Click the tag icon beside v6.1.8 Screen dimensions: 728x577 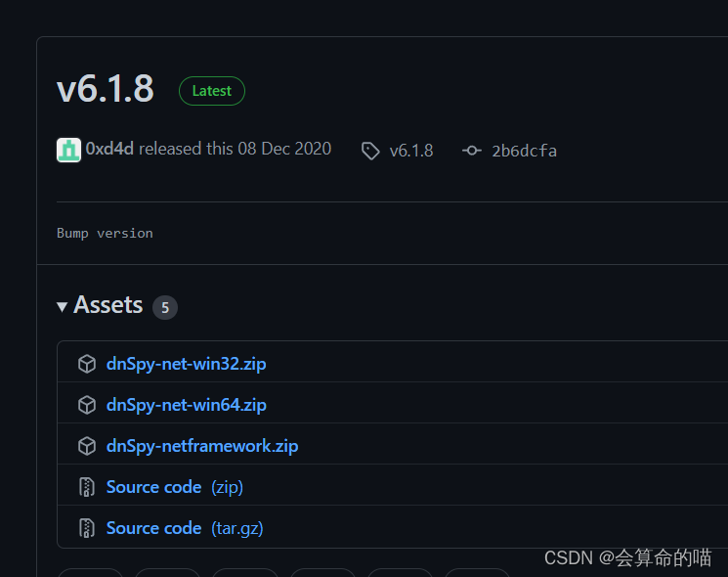pos(370,151)
